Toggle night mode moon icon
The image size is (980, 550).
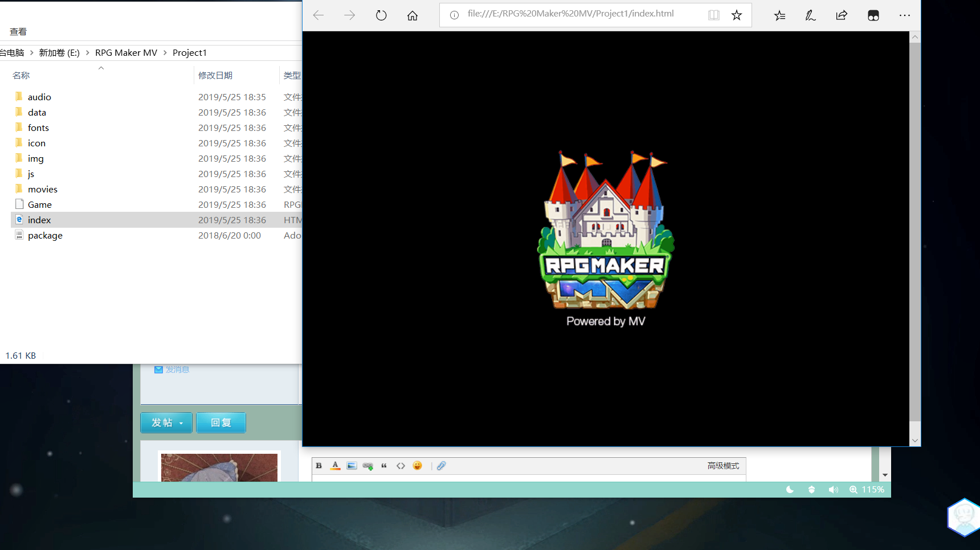pos(790,490)
